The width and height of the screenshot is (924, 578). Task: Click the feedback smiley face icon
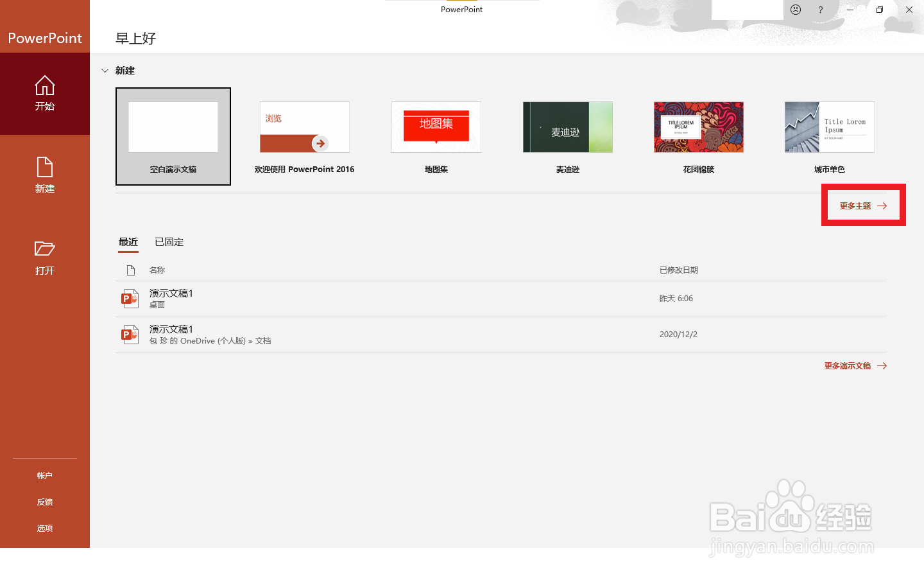(x=796, y=10)
